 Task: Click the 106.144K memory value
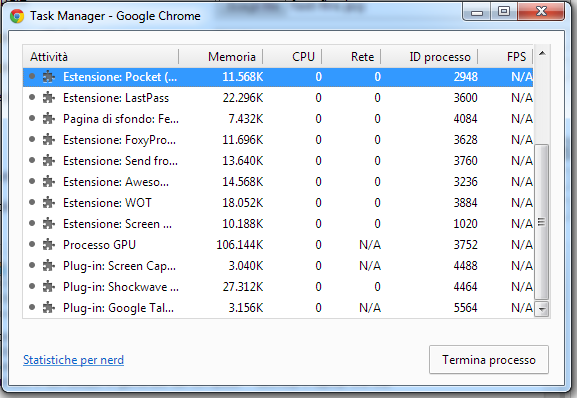click(x=240, y=245)
